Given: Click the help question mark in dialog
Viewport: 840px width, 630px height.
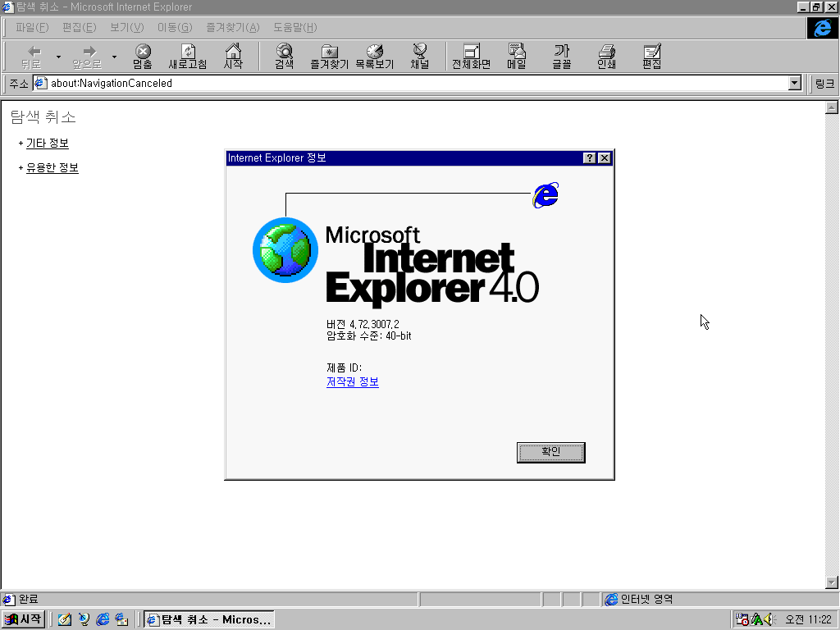Looking at the screenshot, I should (589, 157).
